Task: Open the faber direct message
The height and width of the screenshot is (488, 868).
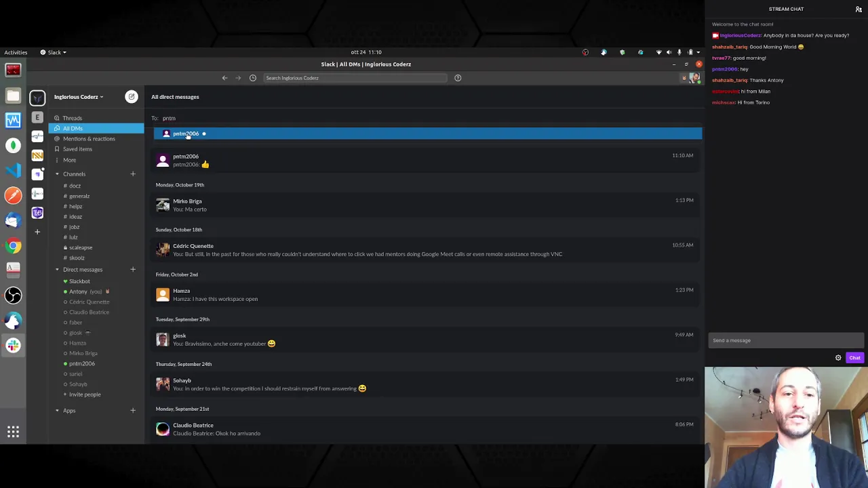Action: 75,323
